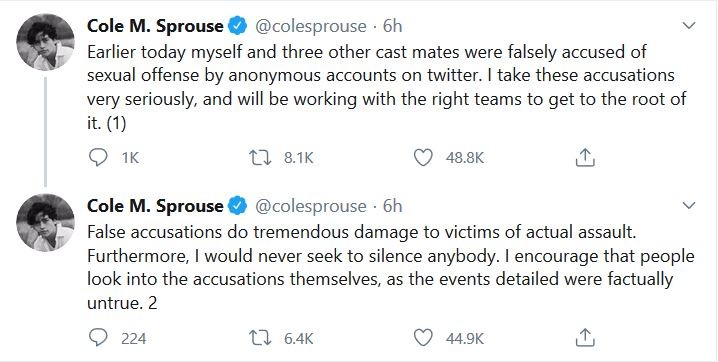The height and width of the screenshot is (362, 718).
Task: Retweet the tweet with 8.1K retweets
Action: click(260, 158)
